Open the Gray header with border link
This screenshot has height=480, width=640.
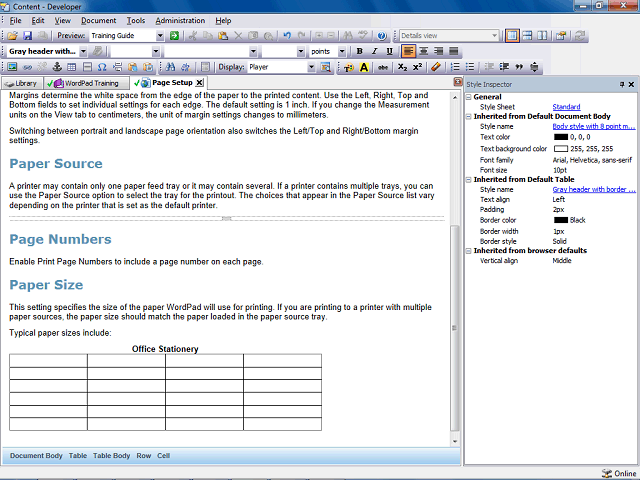click(594, 189)
